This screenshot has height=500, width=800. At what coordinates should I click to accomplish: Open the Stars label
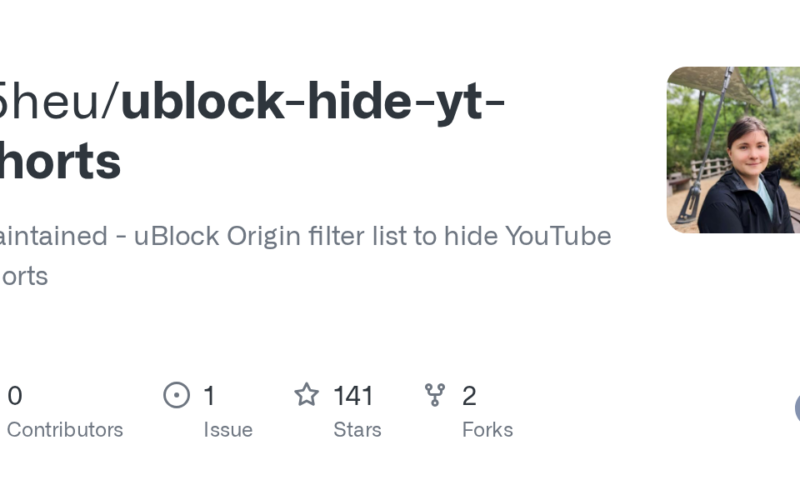[x=357, y=430]
